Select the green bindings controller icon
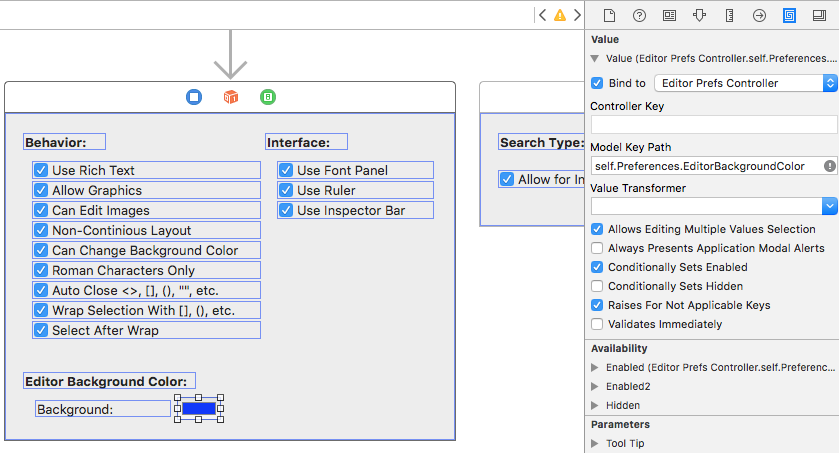 pos(268,97)
